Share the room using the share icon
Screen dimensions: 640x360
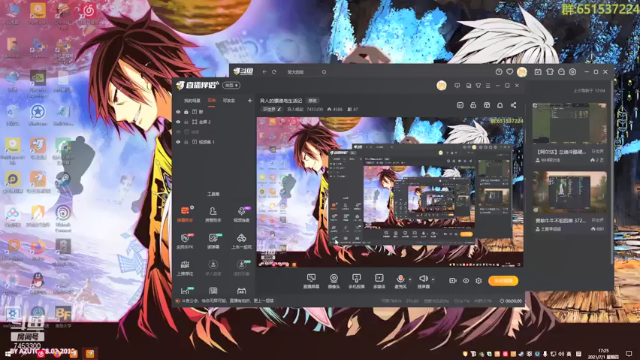point(513,105)
